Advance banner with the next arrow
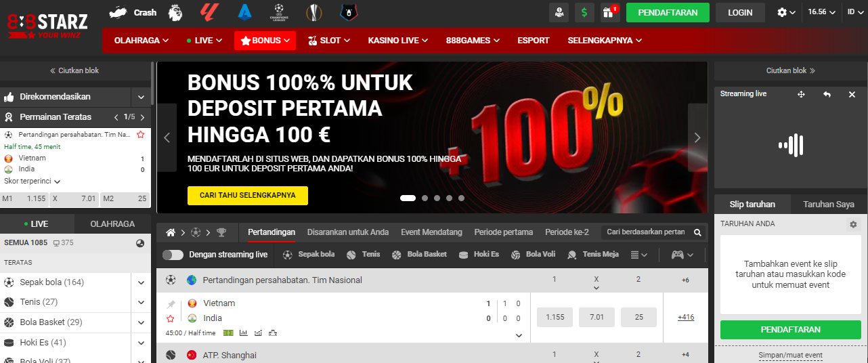The image size is (868, 363). tap(697, 137)
